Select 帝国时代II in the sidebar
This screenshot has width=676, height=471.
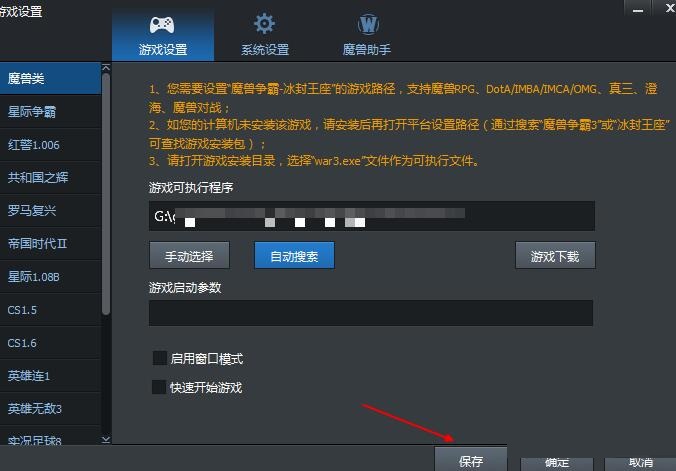pyautogui.click(x=50, y=244)
